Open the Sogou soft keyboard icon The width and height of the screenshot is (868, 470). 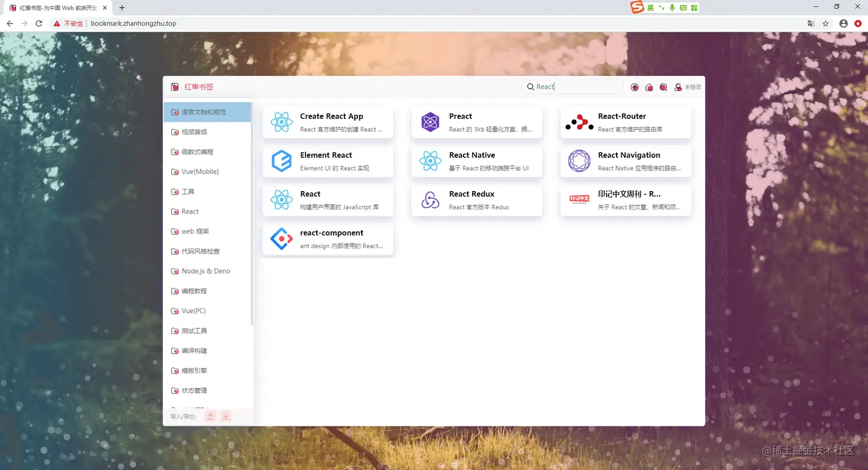pyautogui.click(x=683, y=7)
